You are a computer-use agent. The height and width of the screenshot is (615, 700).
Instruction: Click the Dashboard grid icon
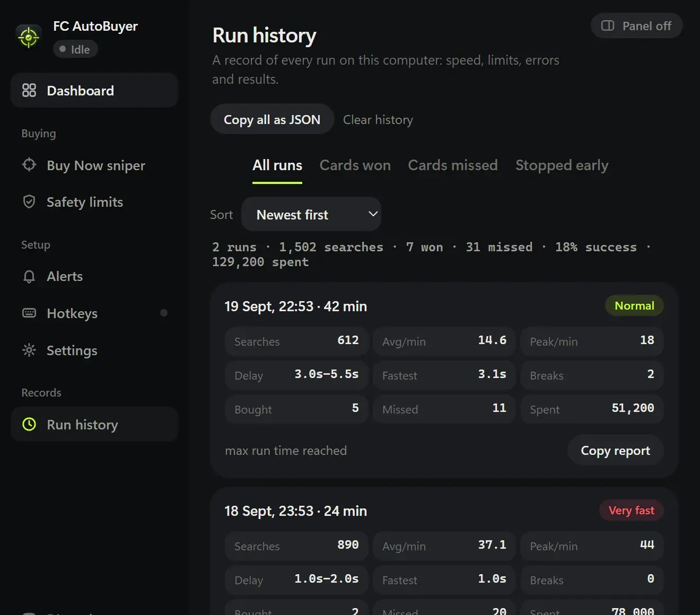[x=29, y=91]
